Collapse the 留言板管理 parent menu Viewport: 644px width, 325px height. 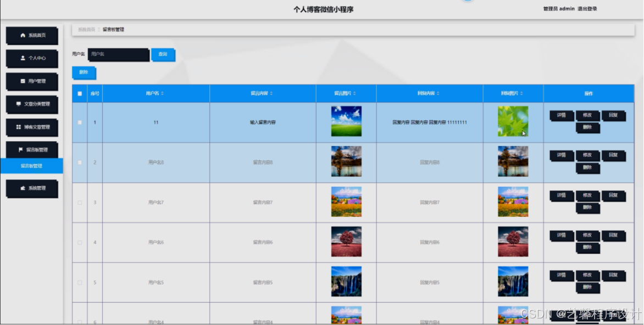(32, 150)
